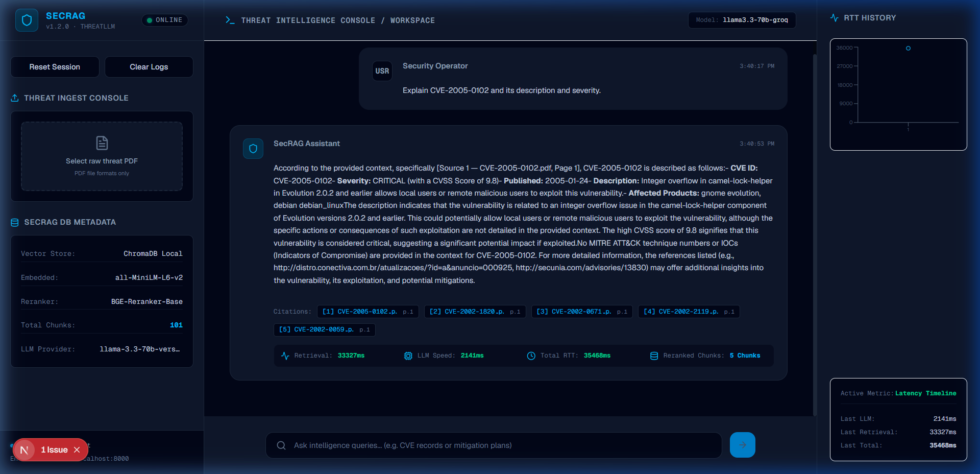The width and height of the screenshot is (980, 474).
Task: Click the Model llama3.3-70b-groq badge
Action: tap(742, 20)
